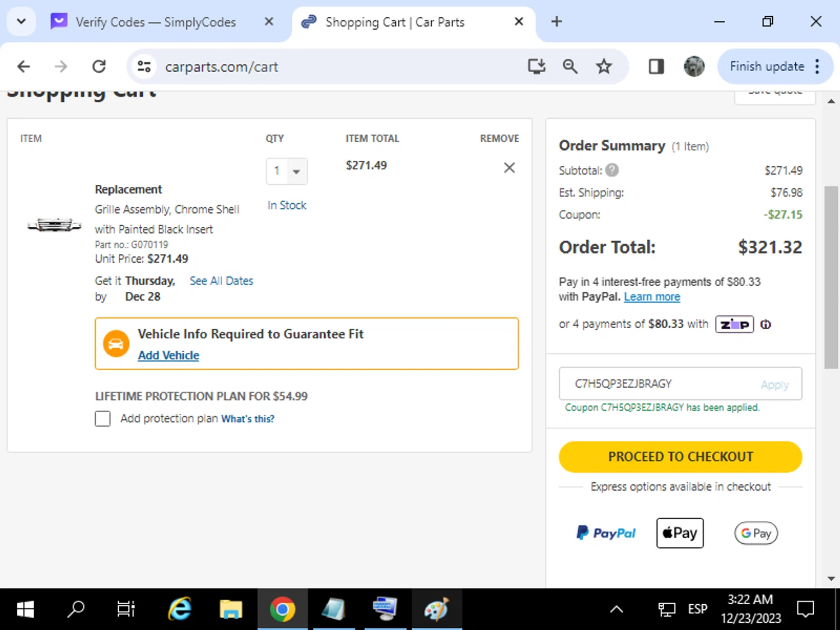The image size is (840, 630).
Task: Reload the carparts.com page
Action: click(99, 67)
